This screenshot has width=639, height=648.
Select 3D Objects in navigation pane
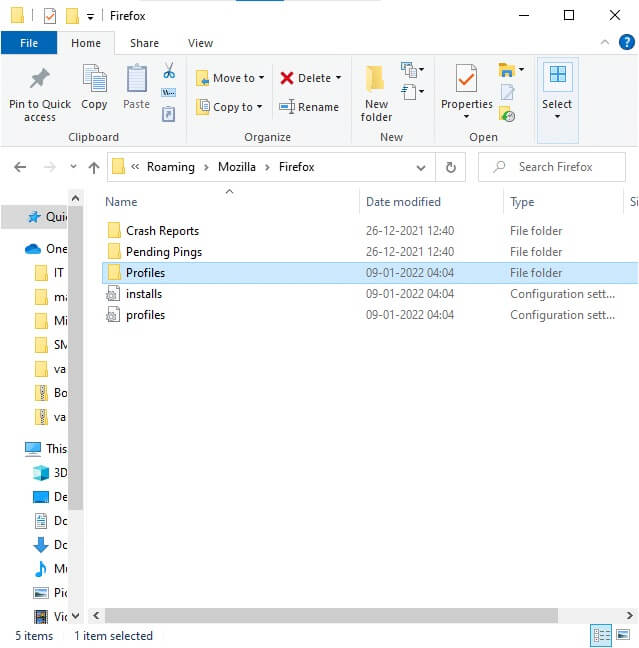point(50,473)
